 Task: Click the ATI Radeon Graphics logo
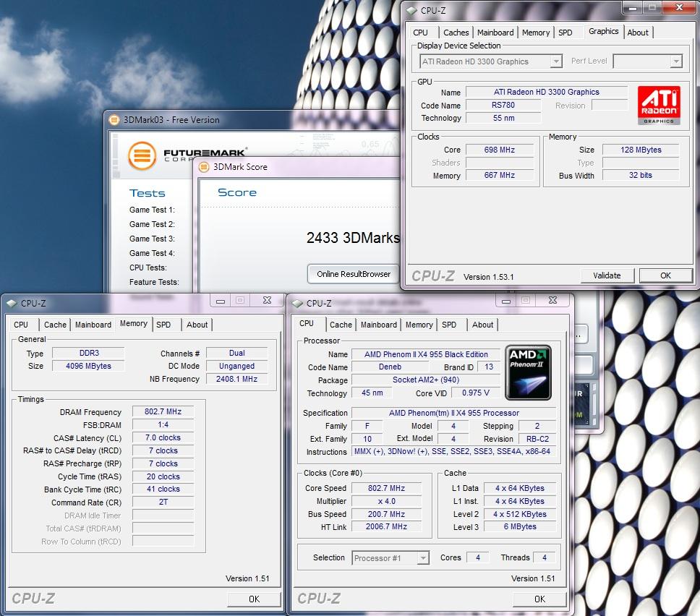659,105
